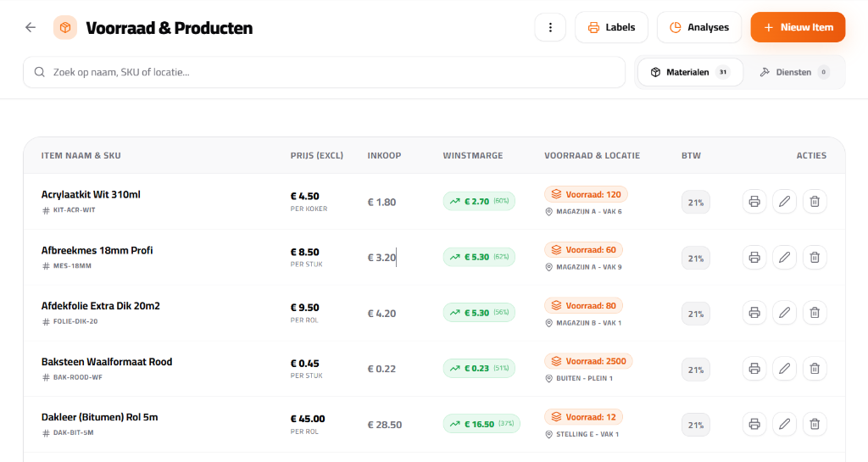Print label for Afdekfolie Extra Dik 20m2
This screenshot has height=462, width=868.
coord(754,313)
